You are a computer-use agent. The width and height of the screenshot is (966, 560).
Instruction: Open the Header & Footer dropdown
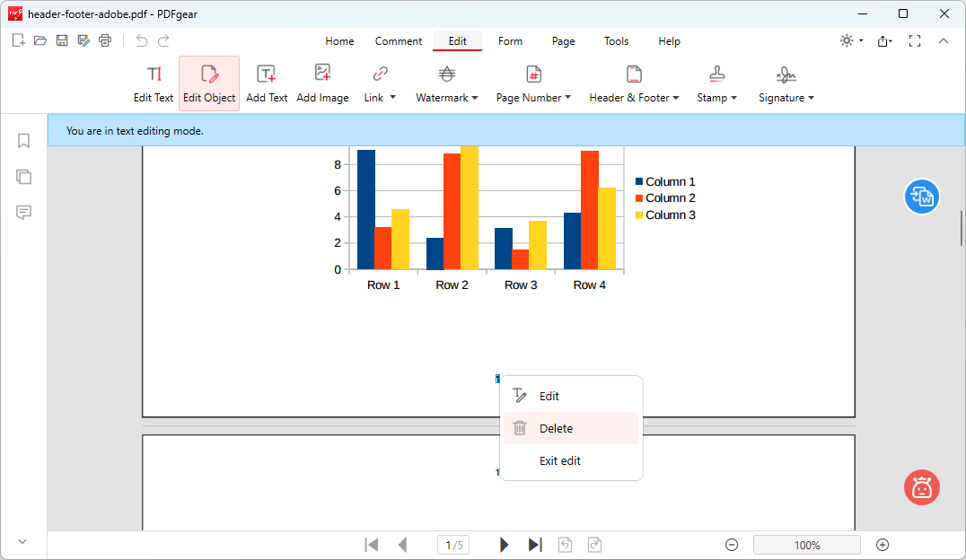click(634, 83)
